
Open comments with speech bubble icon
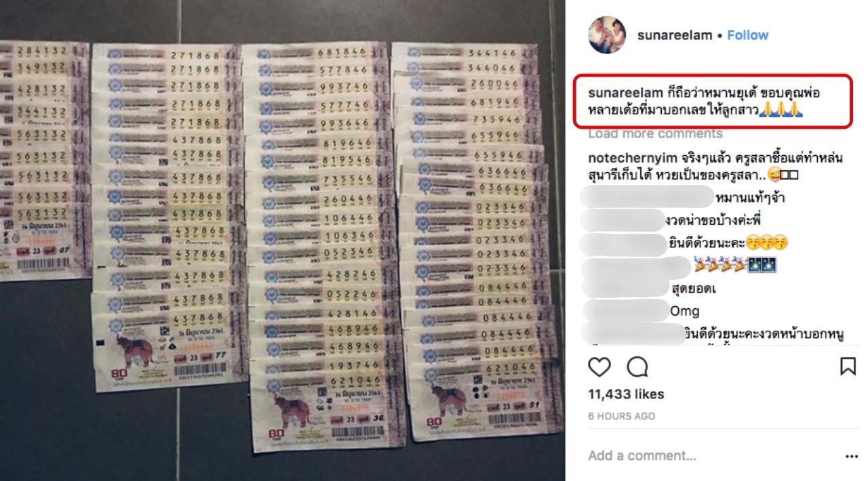point(637,367)
